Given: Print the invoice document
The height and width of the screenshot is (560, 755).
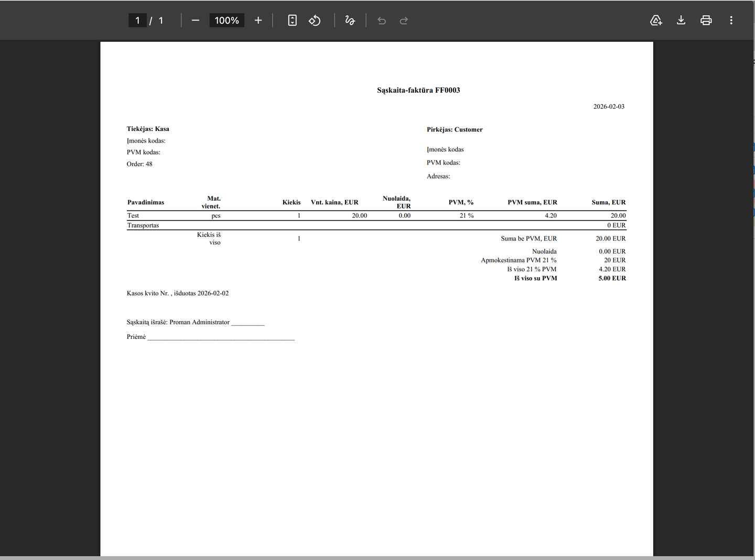Looking at the screenshot, I should pos(706,20).
